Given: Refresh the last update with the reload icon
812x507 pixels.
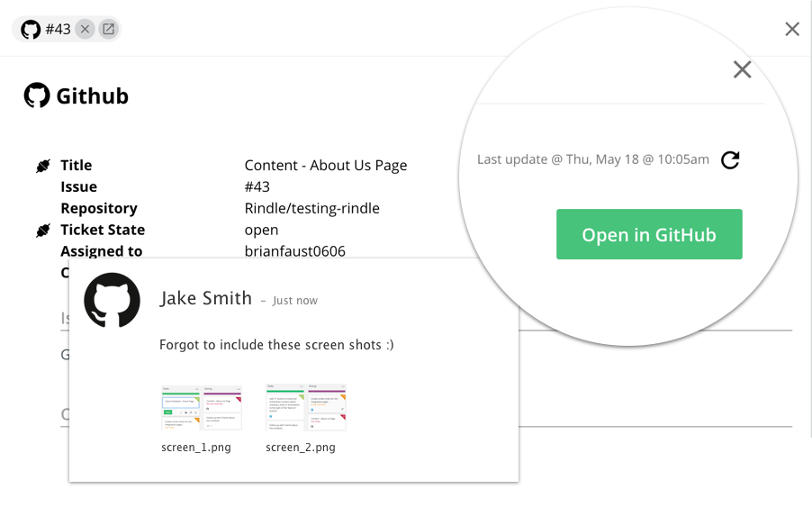Looking at the screenshot, I should click(x=730, y=160).
